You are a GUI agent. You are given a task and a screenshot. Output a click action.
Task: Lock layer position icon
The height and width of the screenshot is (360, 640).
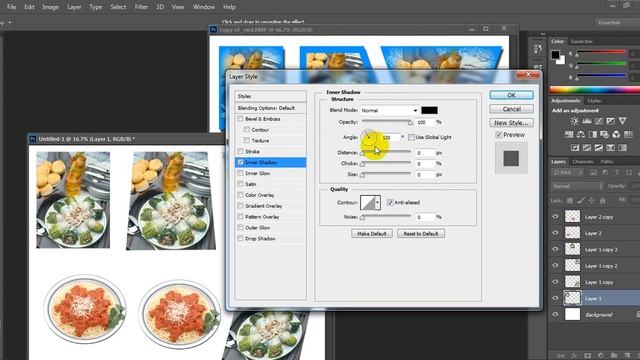[591, 200]
